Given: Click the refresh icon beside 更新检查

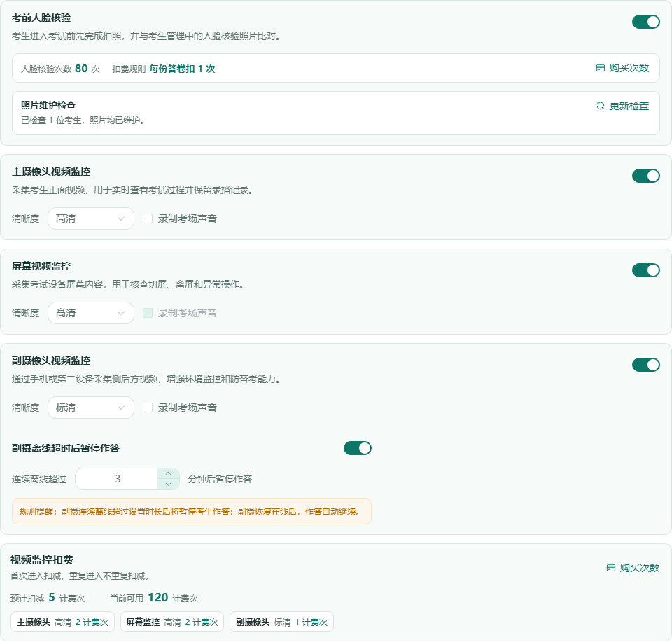Looking at the screenshot, I should click(x=601, y=106).
